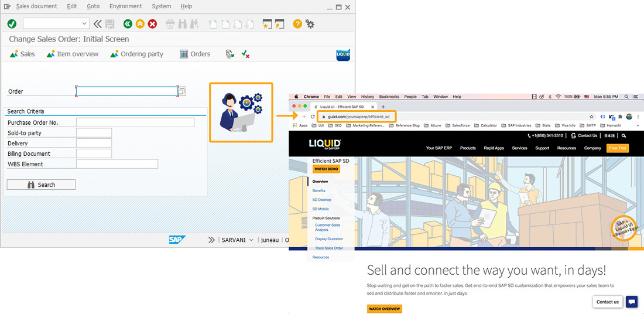
Task: Open the Chrome three-dot menu
Action: pos(638,117)
